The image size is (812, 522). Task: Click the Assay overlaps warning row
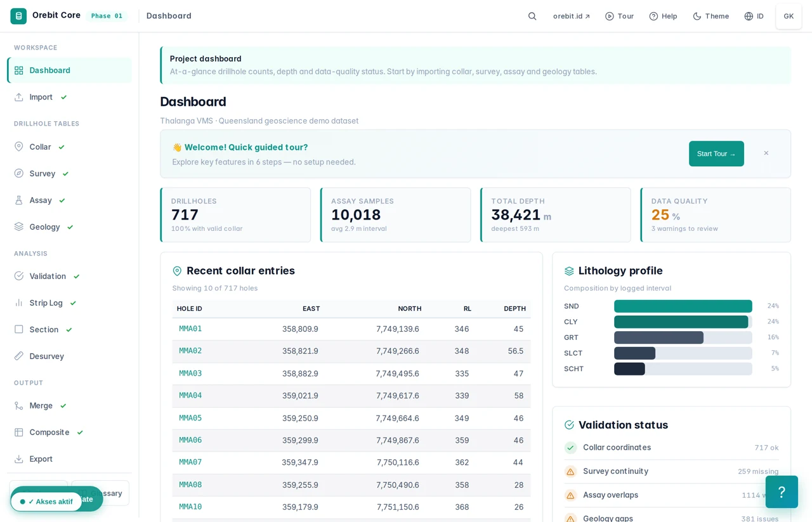[671, 495]
